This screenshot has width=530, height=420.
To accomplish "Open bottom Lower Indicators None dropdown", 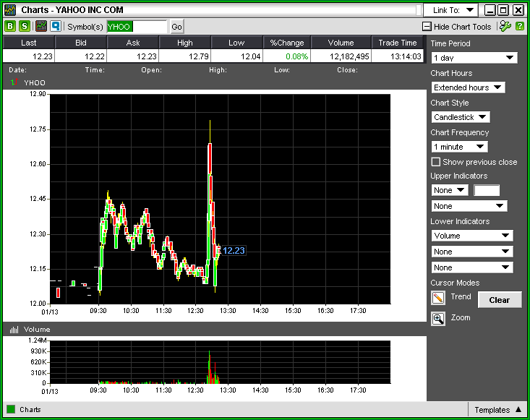I will [472, 267].
